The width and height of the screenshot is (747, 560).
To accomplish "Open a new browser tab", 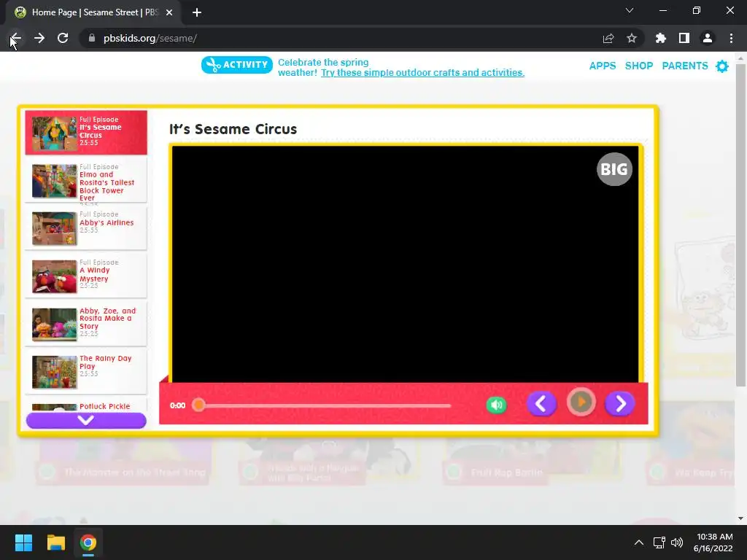I will (x=197, y=12).
